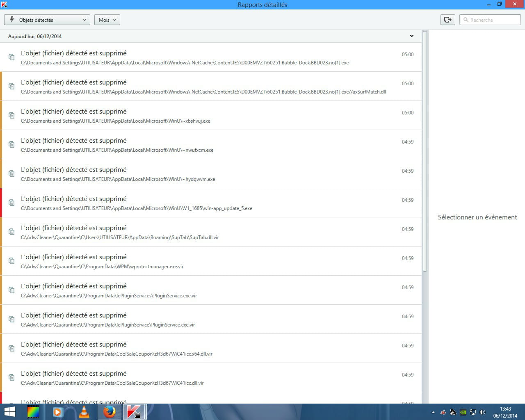Image resolution: width=525 pixels, height=420 pixels.
Task: Select the path ending 60251.Bubble_Dock.BBD023.no[1].exe
Action: 185,63
